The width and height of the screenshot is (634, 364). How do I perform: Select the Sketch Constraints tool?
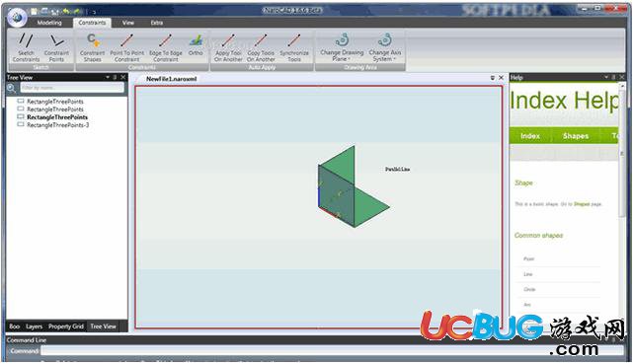pyautogui.click(x=27, y=47)
